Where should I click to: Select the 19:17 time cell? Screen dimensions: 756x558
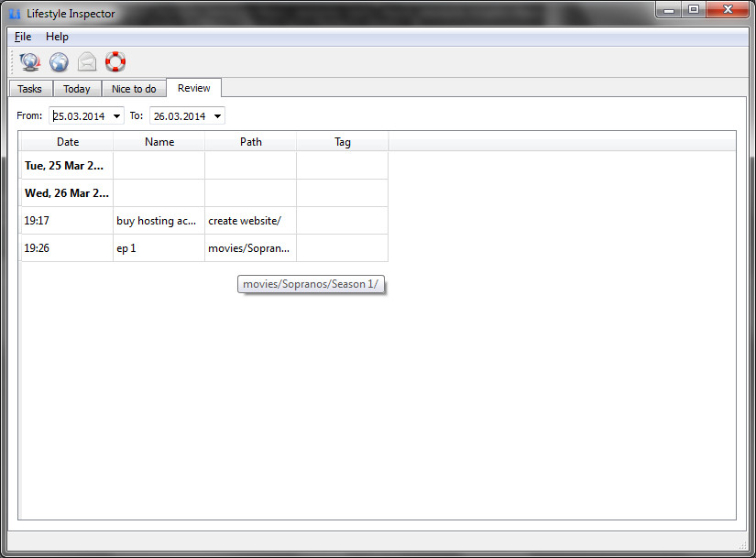(68, 221)
